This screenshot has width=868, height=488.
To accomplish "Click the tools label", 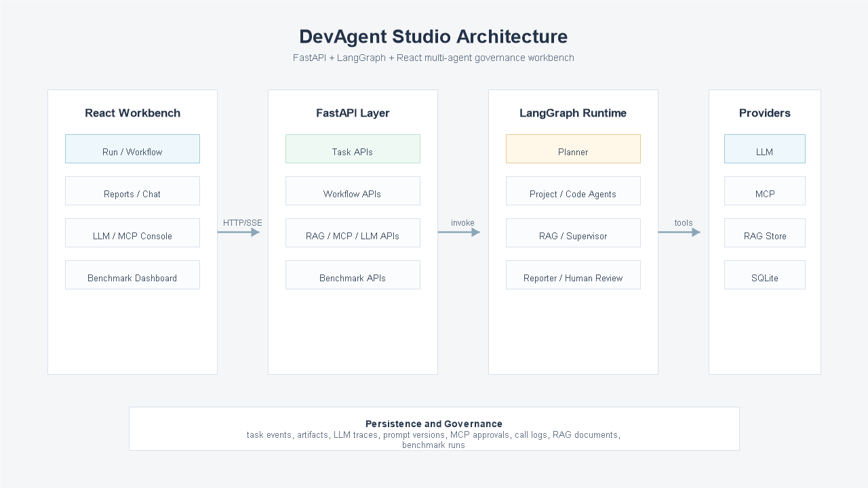I will [684, 223].
